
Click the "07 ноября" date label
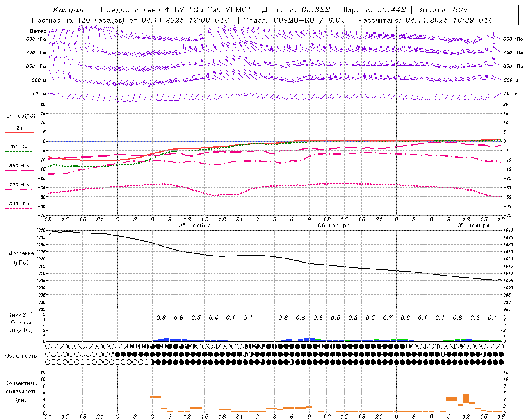(473, 226)
